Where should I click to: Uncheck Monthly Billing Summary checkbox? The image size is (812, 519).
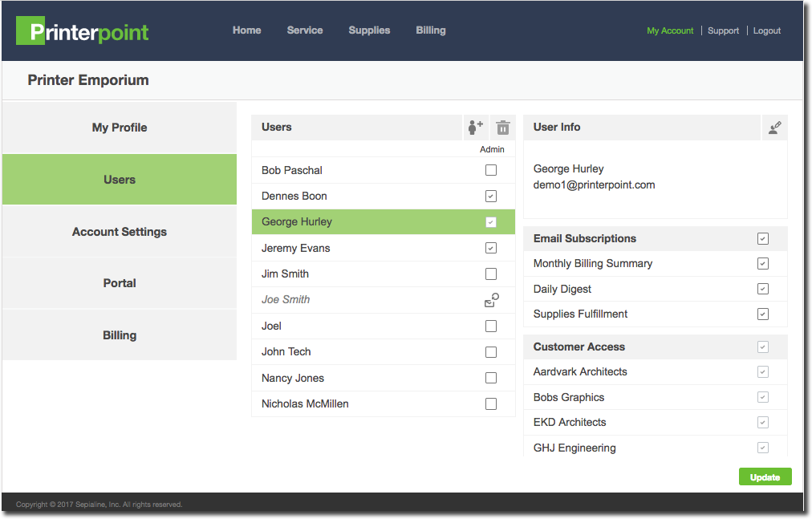[763, 264]
